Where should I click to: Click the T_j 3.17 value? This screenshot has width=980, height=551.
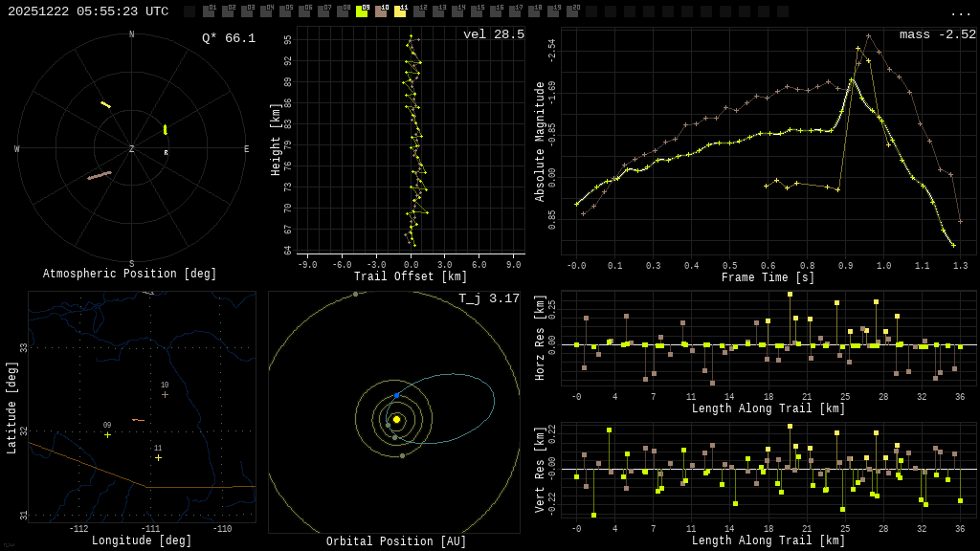point(488,298)
